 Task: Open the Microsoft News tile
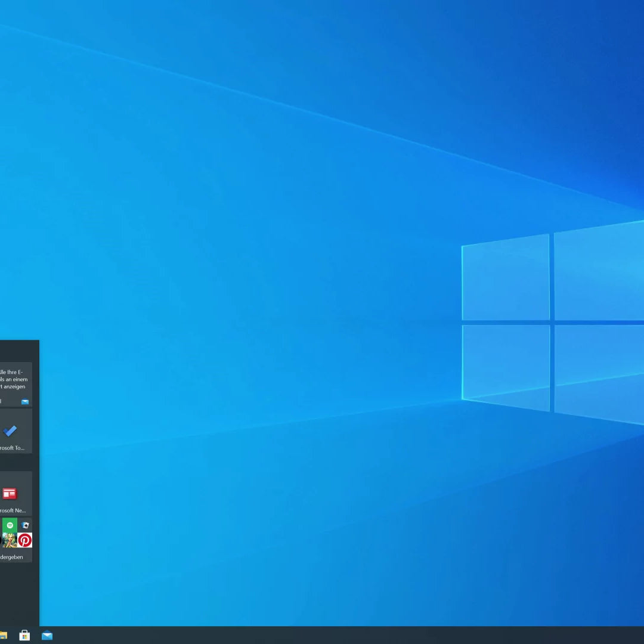16,494
